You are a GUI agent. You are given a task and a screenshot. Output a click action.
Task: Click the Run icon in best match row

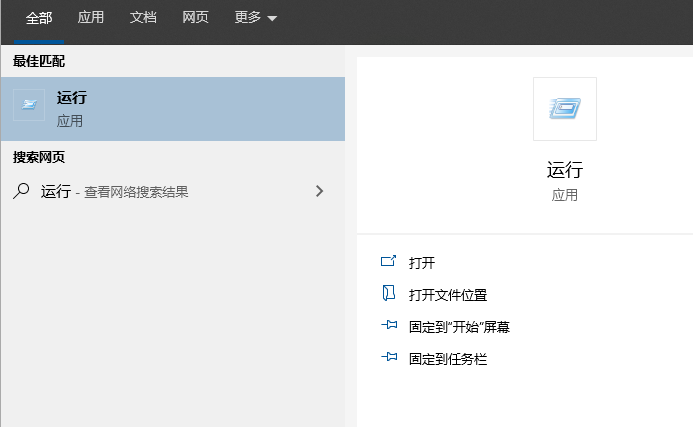click(29, 105)
